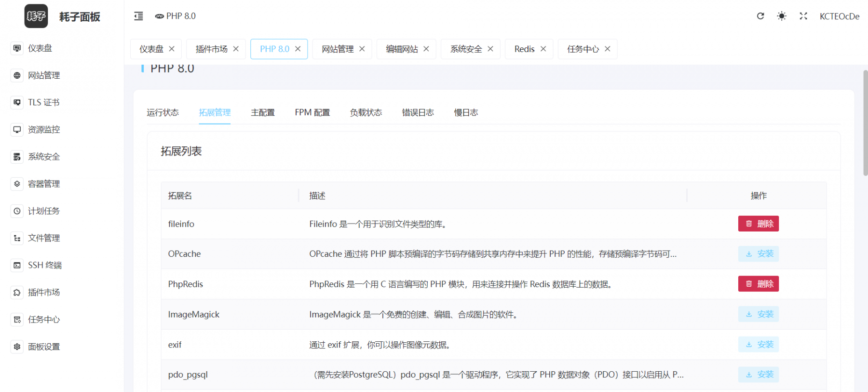Collapse the sidebar with menu fold icon
Screen dimensions: 868x392
138,16
